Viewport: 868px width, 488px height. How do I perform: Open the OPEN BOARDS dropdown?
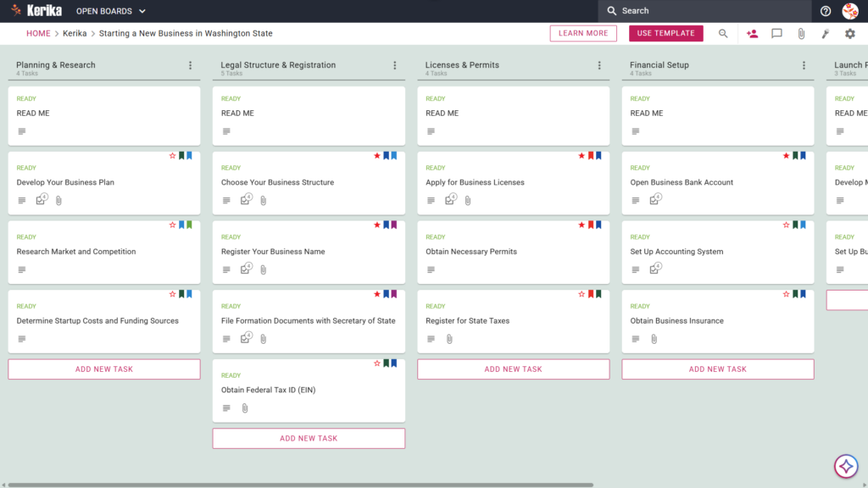click(111, 11)
